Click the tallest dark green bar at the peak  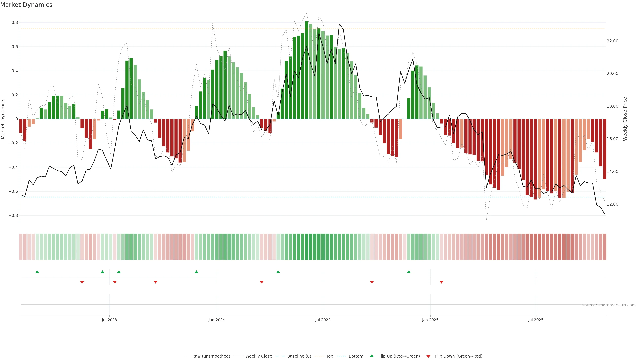(x=307, y=70)
